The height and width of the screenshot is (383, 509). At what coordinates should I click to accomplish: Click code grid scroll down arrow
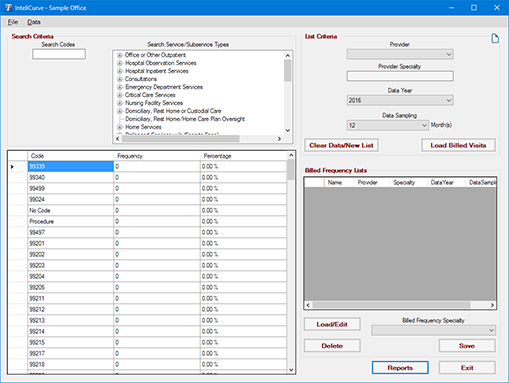click(291, 370)
